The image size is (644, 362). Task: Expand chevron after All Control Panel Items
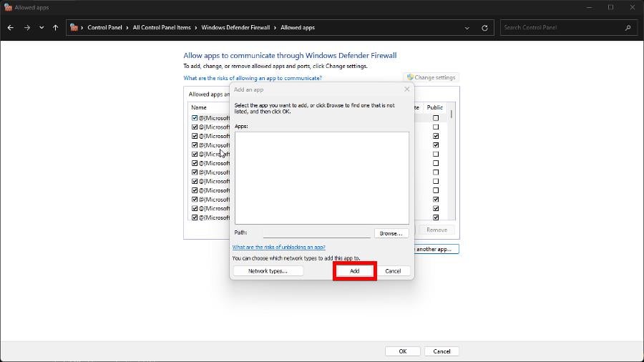(196, 27)
